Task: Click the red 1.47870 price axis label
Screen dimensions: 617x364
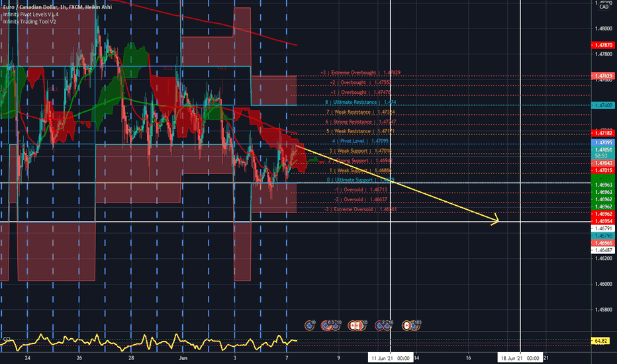Action: [603, 45]
